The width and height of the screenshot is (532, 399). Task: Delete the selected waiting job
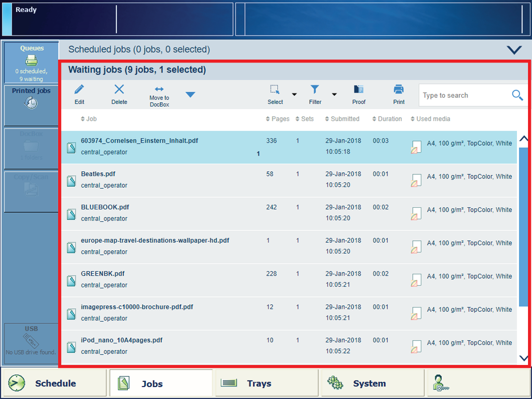pos(119,90)
